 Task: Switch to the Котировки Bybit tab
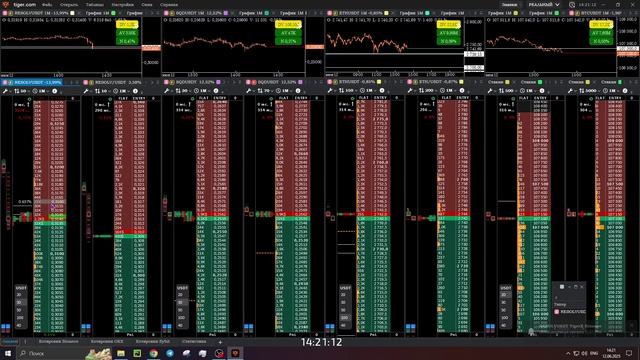(x=153, y=342)
